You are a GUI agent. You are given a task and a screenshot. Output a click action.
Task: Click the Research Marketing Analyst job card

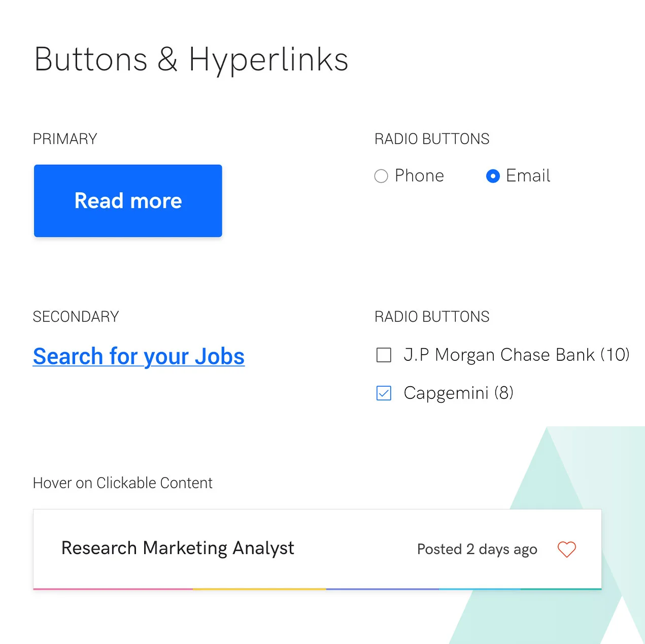tap(317, 549)
